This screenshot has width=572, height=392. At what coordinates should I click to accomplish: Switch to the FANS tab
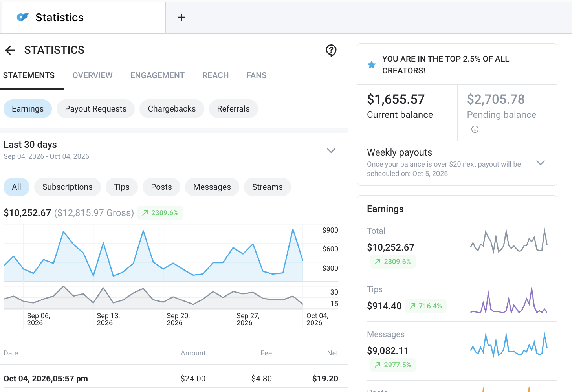(257, 75)
